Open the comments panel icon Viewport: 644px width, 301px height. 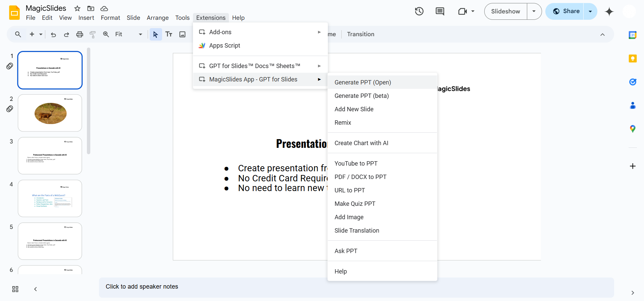(x=440, y=11)
